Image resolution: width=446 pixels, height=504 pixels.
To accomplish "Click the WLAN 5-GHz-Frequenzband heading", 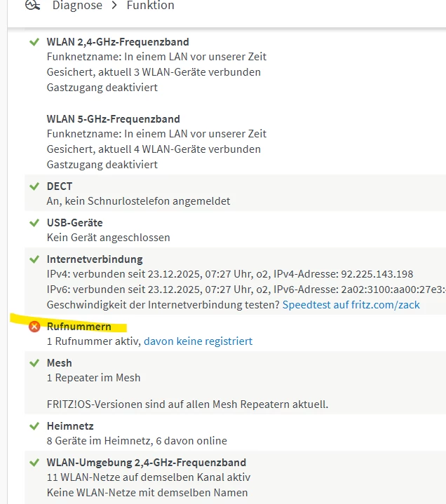I will (x=113, y=119).
